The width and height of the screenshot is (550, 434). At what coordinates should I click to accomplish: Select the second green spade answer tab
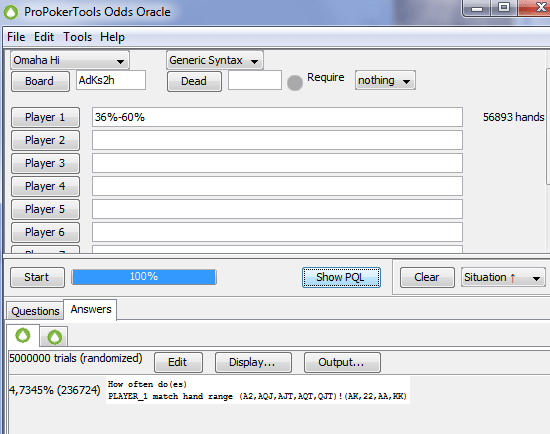click(x=54, y=337)
